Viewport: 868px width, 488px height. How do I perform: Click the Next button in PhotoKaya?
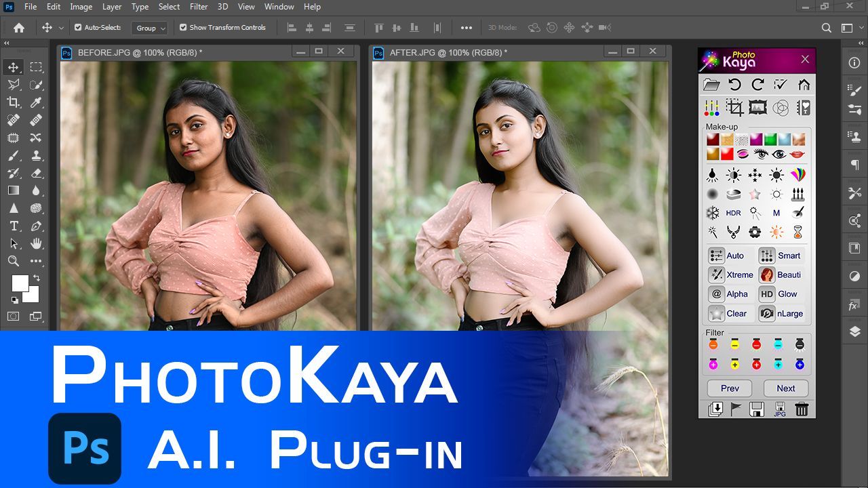click(x=786, y=388)
